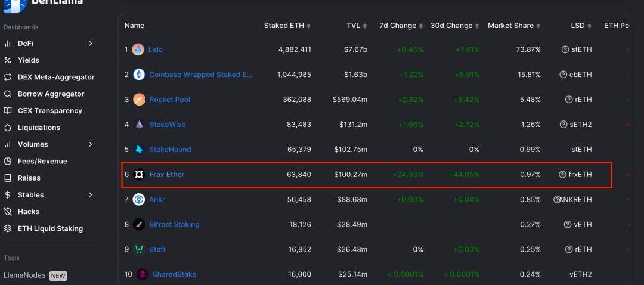Click the Volumes chart icon

click(7, 144)
